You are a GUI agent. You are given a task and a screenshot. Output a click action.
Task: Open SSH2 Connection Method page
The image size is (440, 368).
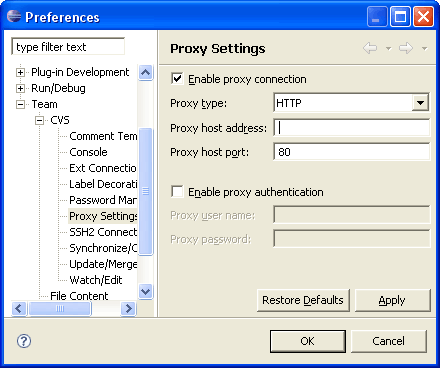coord(103,232)
